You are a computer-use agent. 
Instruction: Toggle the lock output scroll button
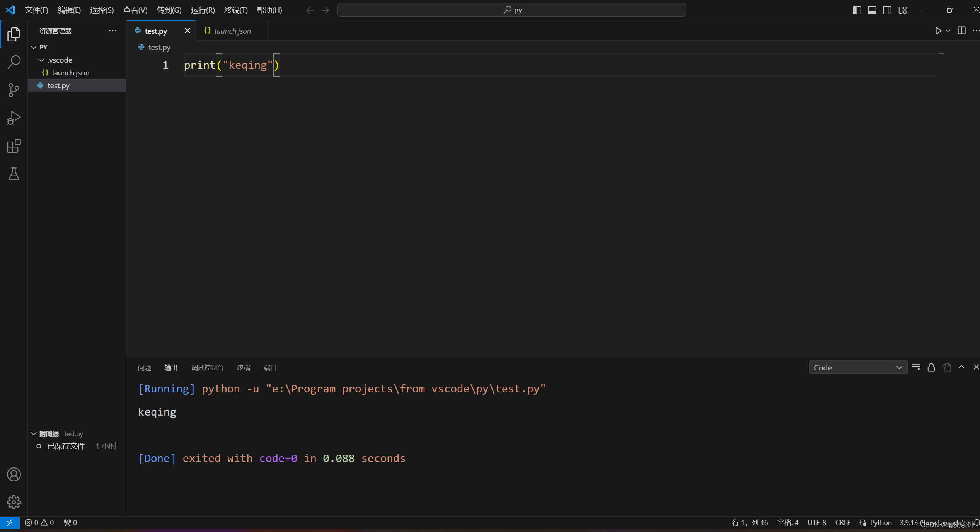pos(932,367)
